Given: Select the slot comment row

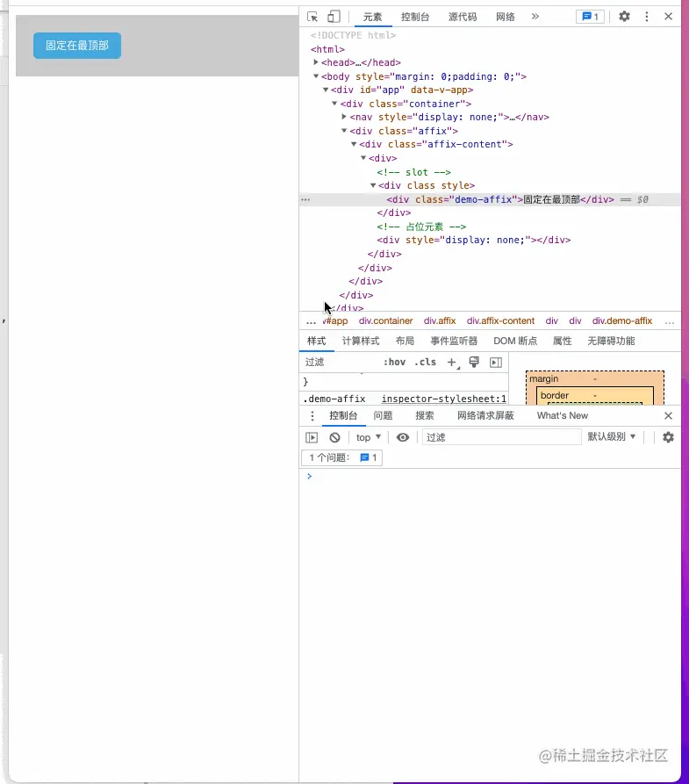Looking at the screenshot, I should point(413,172).
